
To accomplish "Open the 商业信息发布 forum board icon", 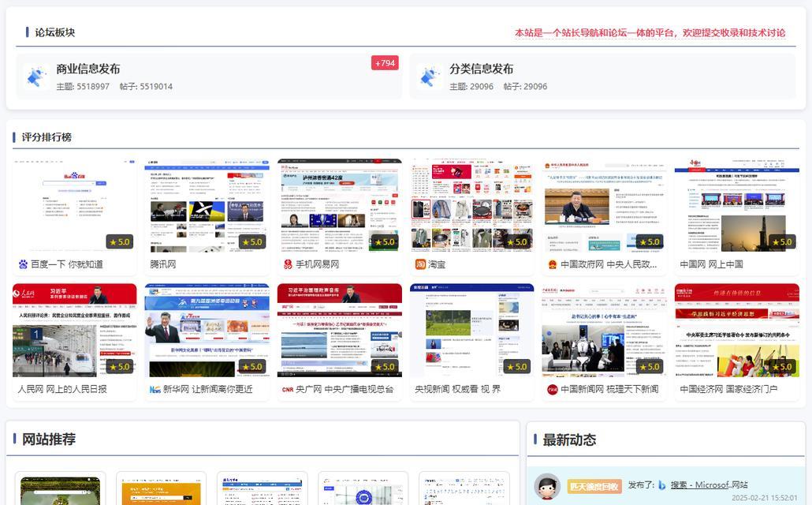I will click(x=36, y=77).
